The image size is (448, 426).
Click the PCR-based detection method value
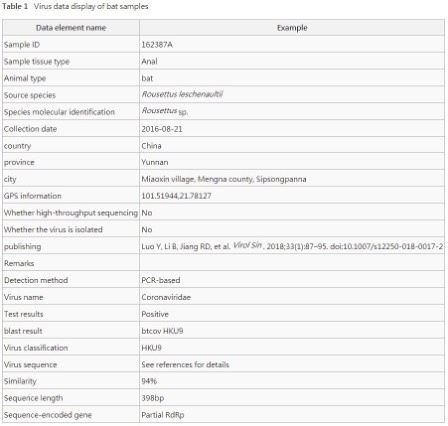[x=161, y=280]
